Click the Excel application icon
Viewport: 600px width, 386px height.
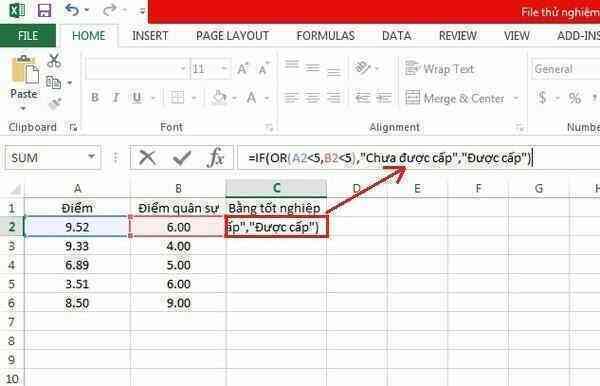click(16, 10)
